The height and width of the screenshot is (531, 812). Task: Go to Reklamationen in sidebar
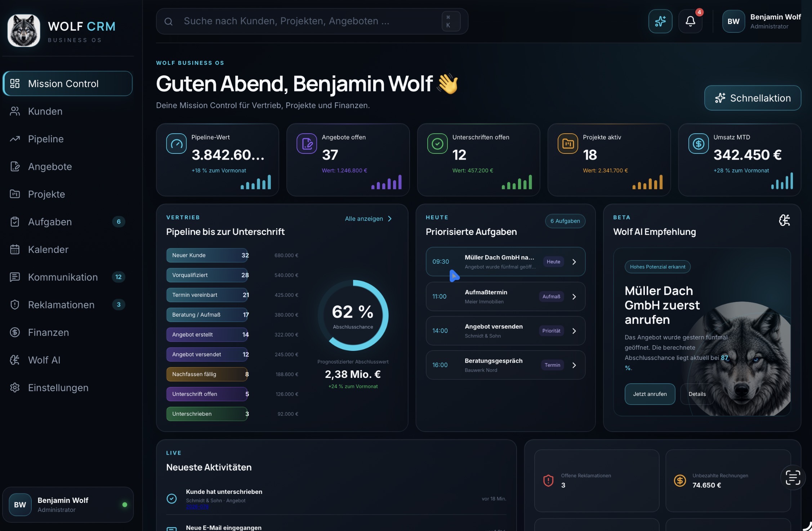[67, 305]
